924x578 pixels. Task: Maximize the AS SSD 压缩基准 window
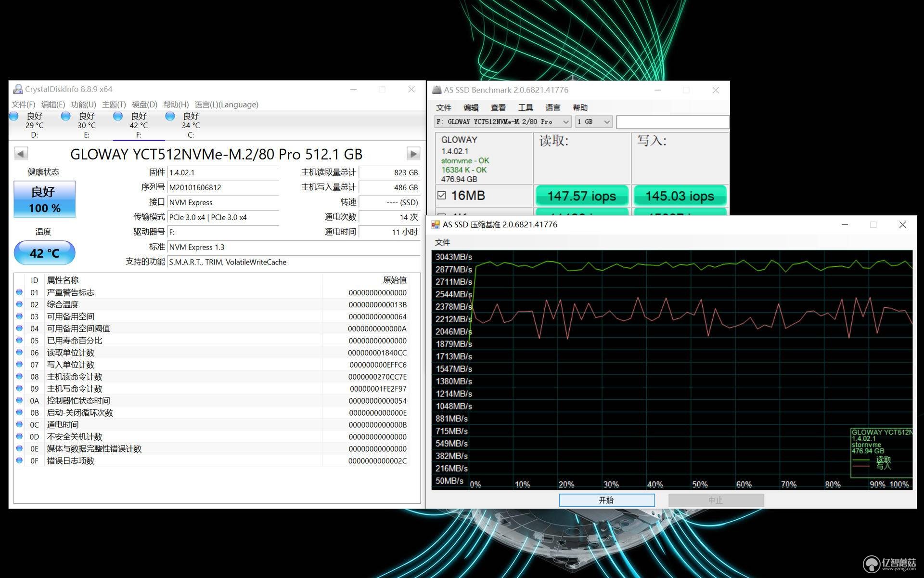[873, 224]
